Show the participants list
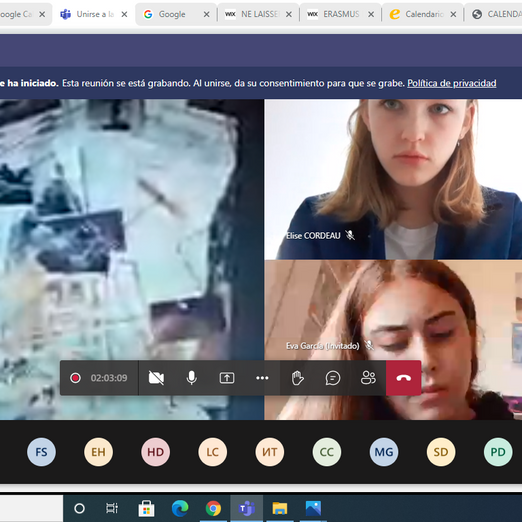Image resolution: width=522 pixels, height=522 pixels. (368, 378)
